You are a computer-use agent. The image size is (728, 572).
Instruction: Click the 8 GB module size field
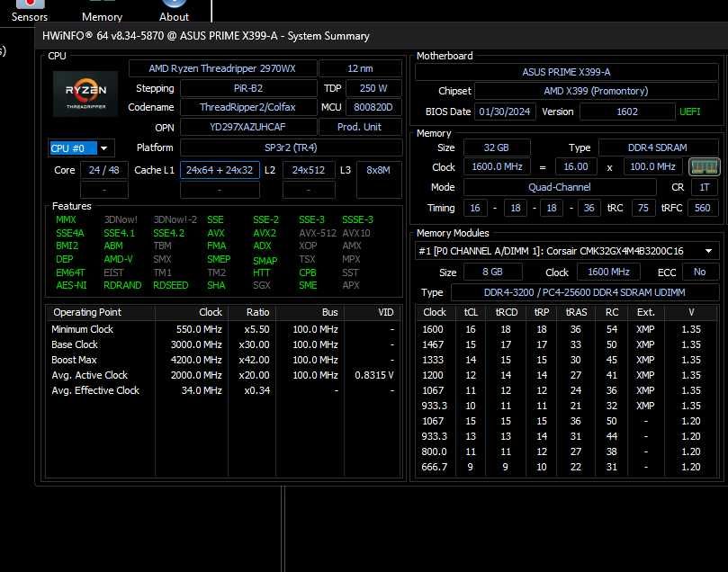pos(492,272)
